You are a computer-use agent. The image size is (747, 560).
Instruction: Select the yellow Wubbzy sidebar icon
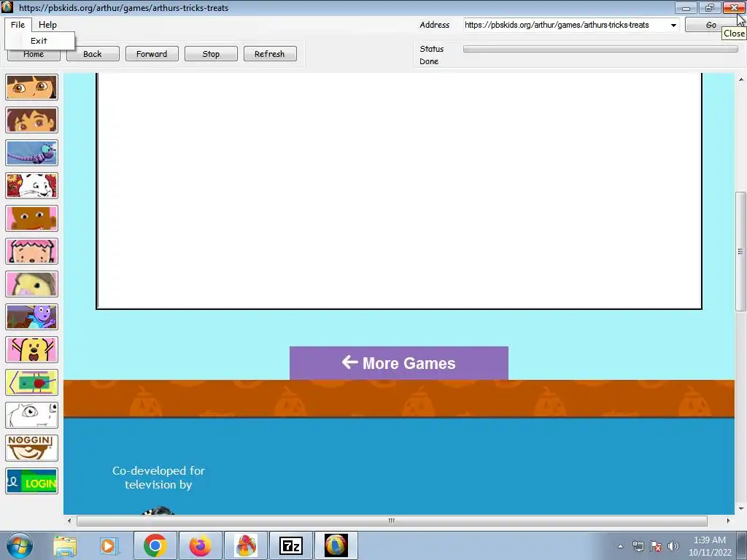point(32,350)
